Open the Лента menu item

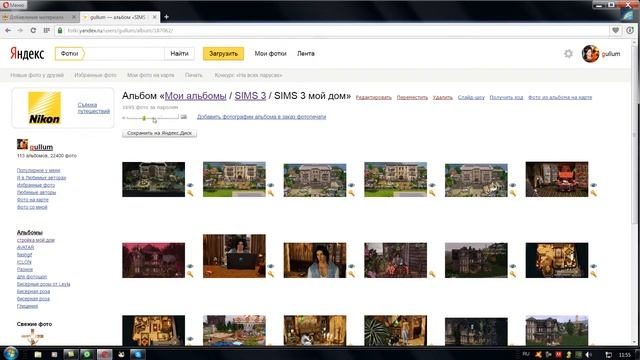pos(306,53)
